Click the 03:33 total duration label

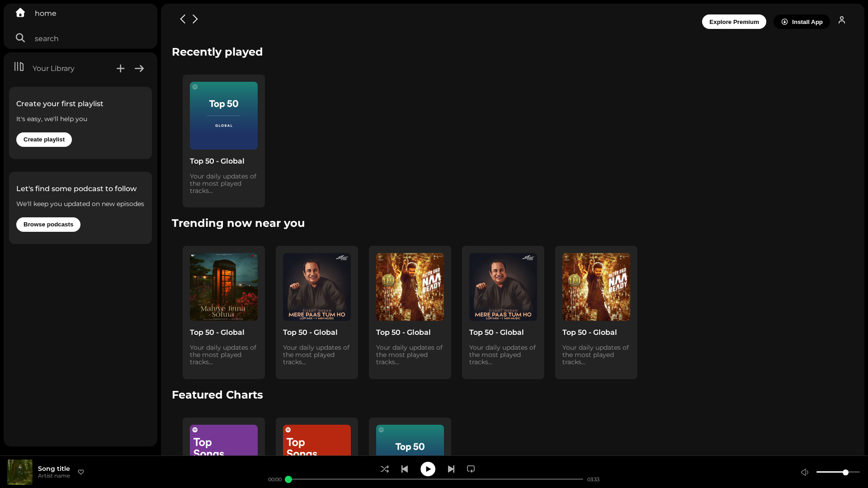[593, 479]
